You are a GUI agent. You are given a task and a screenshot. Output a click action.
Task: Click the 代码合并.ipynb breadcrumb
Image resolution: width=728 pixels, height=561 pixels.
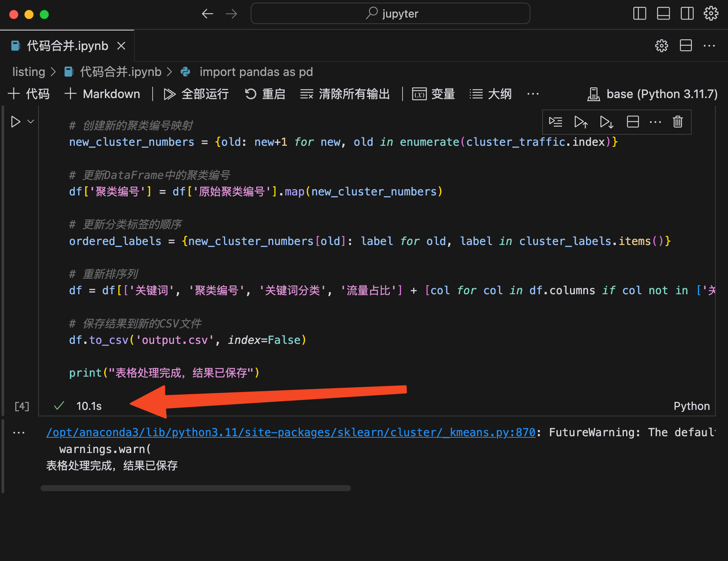[x=113, y=72]
